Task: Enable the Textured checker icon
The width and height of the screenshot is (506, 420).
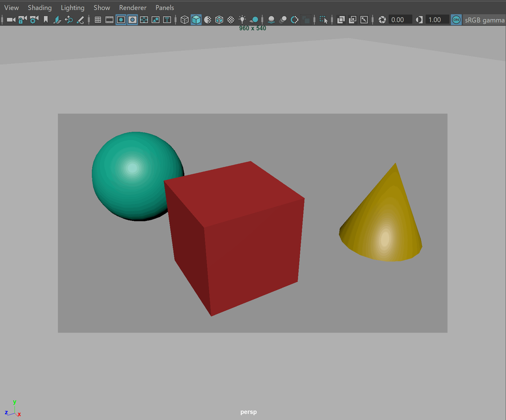Action: tap(231, 20)
